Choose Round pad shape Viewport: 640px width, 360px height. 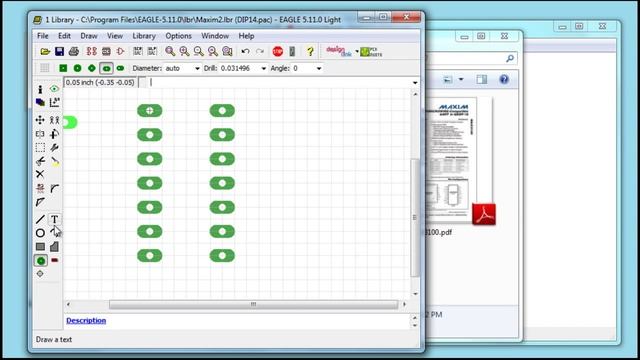[77, 68]
